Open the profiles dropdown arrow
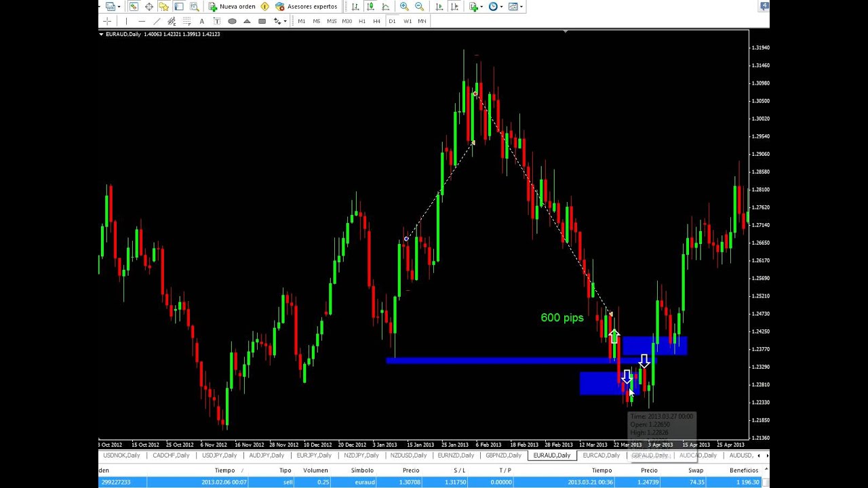 tap(119, 7)
